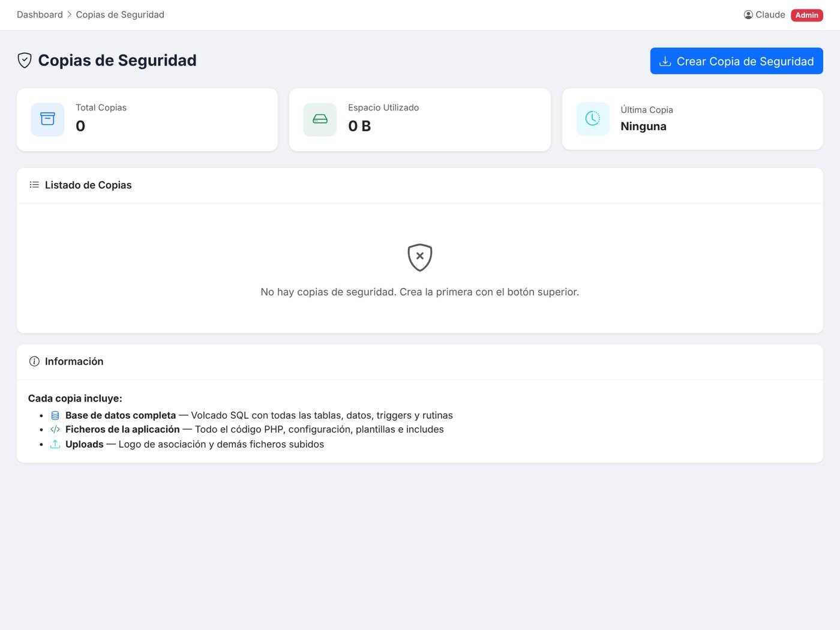
Task: Click the bold 'Uploads' list item text
Action: [85, 444]
